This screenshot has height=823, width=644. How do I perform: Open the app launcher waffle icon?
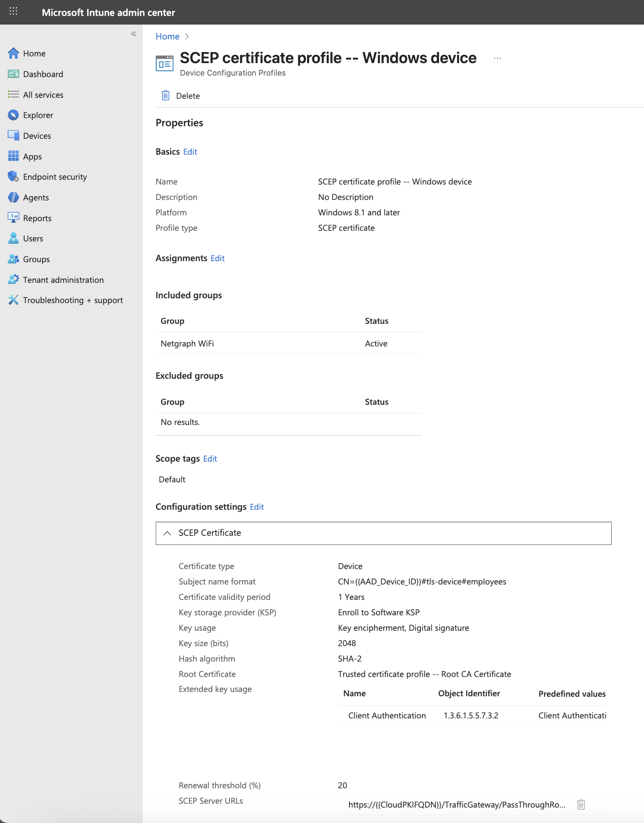(x=13, y=11)
